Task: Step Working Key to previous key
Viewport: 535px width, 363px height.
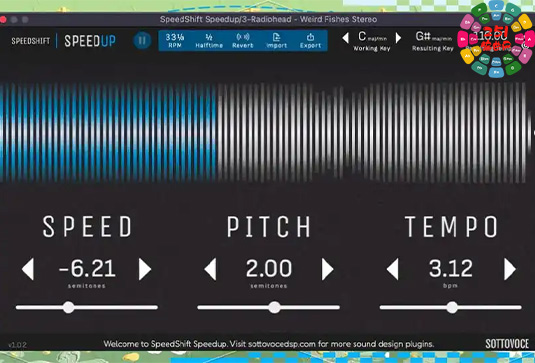Action: [x=345, y=38]
